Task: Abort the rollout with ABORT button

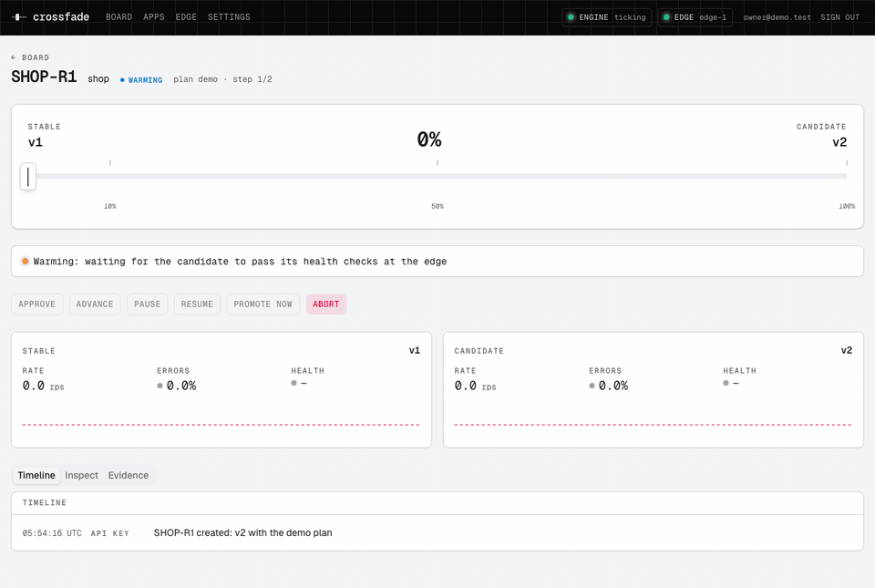Action: pyautogui.click(x=326, y=304)
